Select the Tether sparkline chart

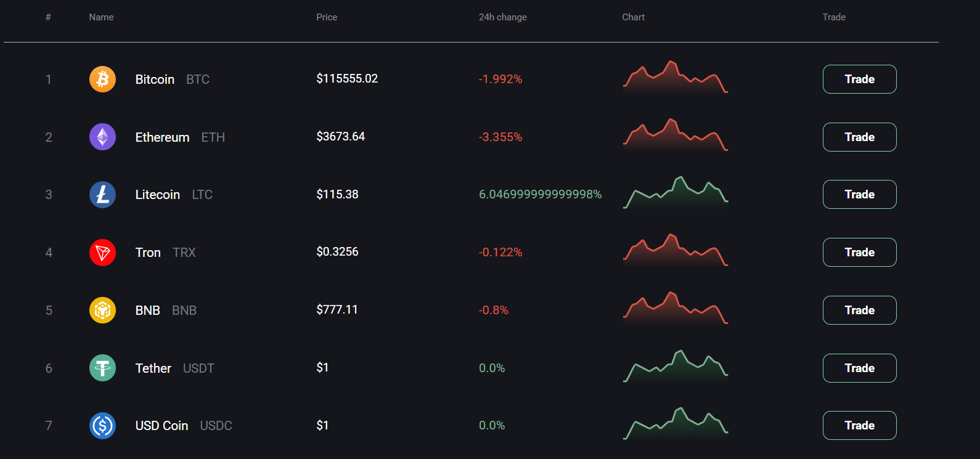pos(676,367)
